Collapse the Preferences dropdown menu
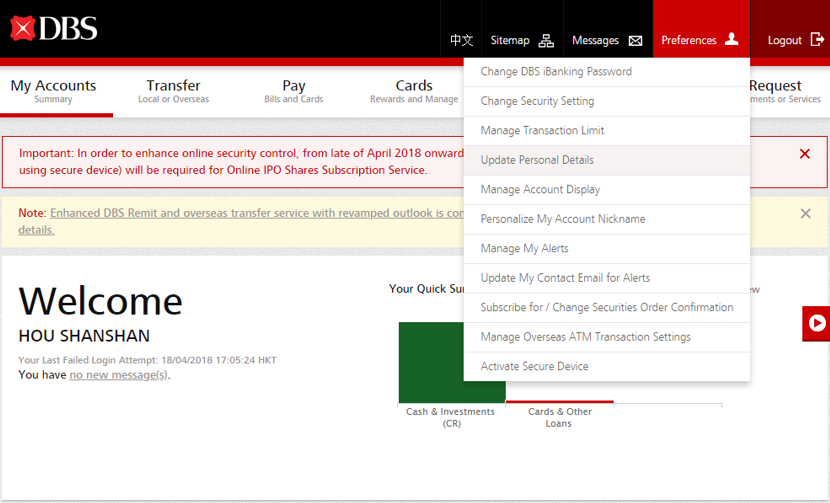Viewport: 830px width, 503px height. click(700, 40)
